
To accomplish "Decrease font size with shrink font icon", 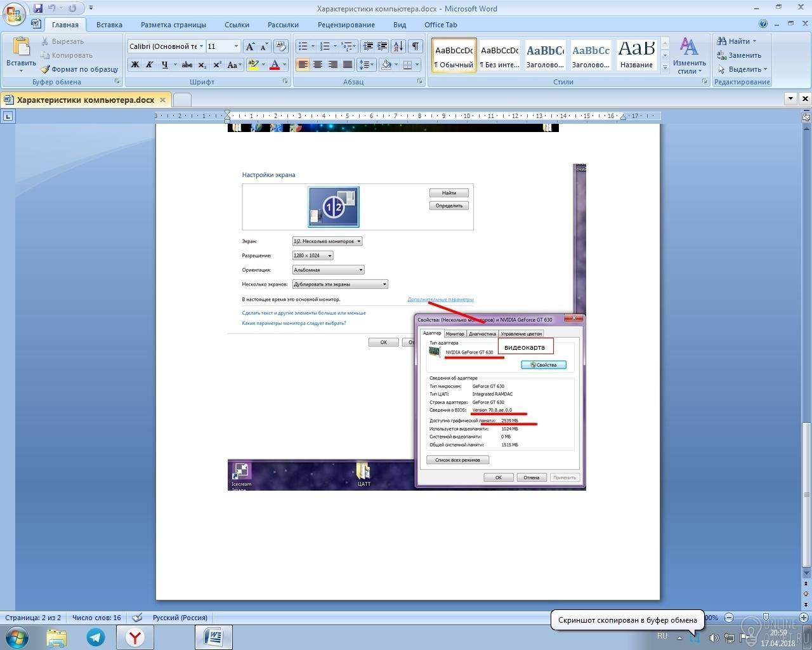I will pyautogui.click(x=264, y=46).
